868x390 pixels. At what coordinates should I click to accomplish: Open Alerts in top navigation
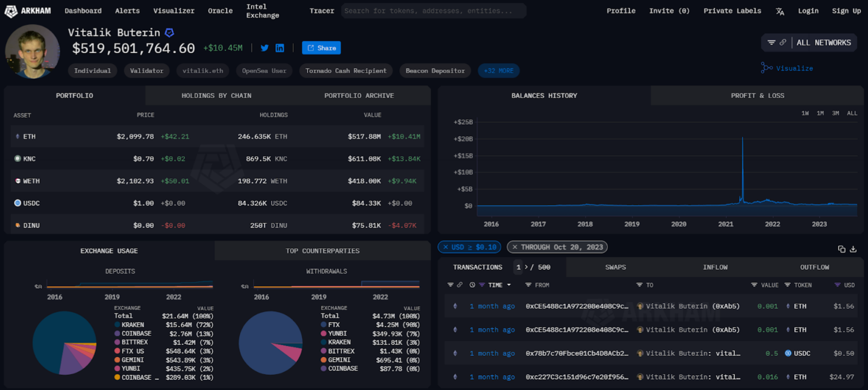tap(127, 11)
